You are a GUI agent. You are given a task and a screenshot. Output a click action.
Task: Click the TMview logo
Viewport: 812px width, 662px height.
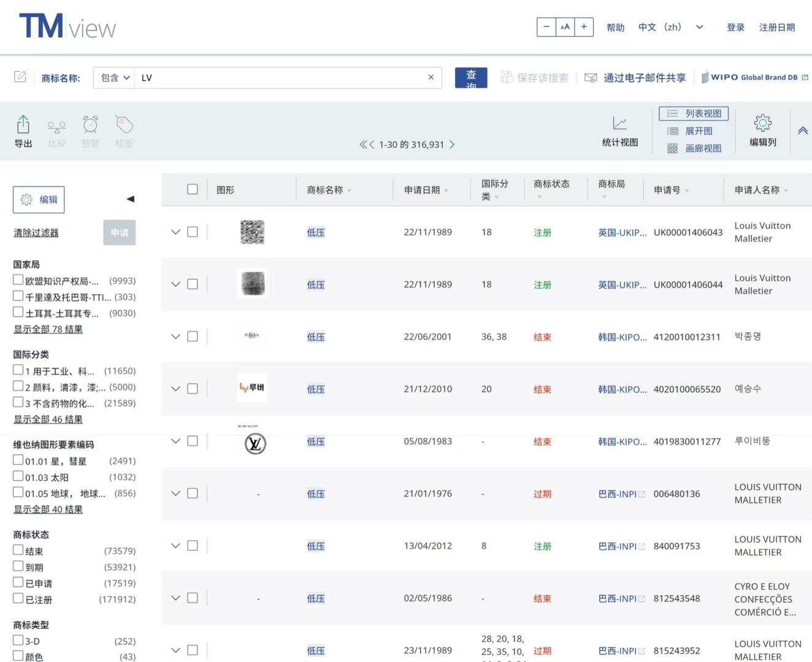point(67,26)
